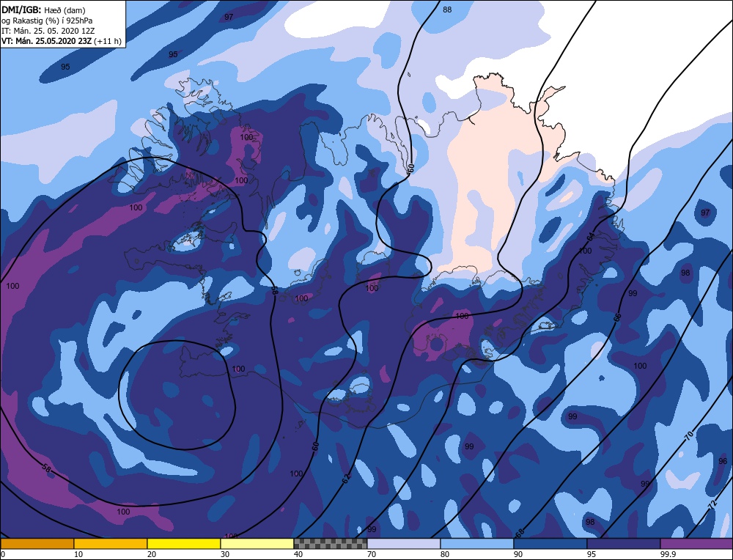
Task: Click the '64' contour line label
Action: click(x=590, y=236)
